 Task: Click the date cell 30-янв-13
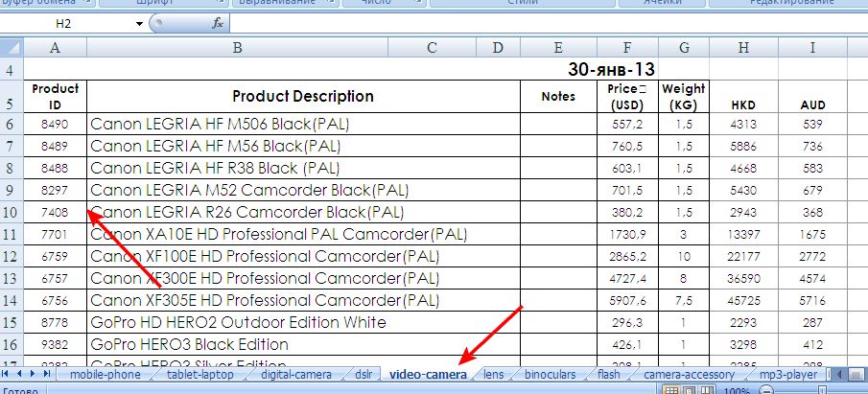(611, 69)
